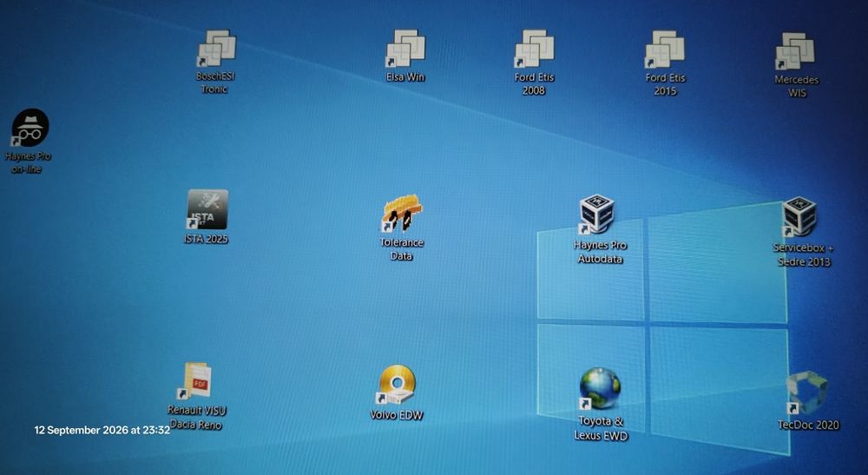The width and height of the screenshot is (868, 475).
Task: Click the Volvo EDW label text
Action: coord(397,415)
